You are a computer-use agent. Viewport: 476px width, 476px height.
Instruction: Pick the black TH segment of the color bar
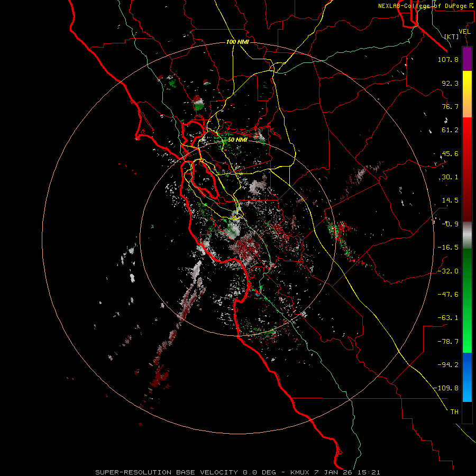tap(467, 412)
